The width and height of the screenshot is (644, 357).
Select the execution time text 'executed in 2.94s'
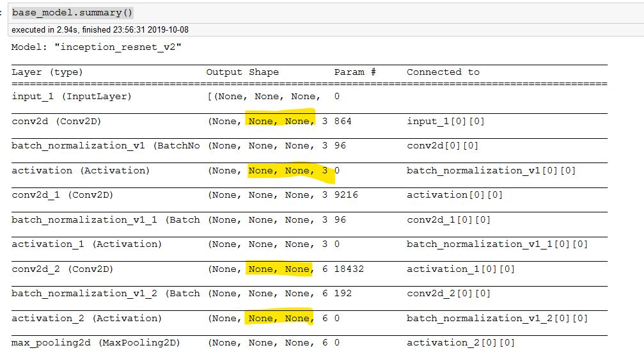coord(45,30)
